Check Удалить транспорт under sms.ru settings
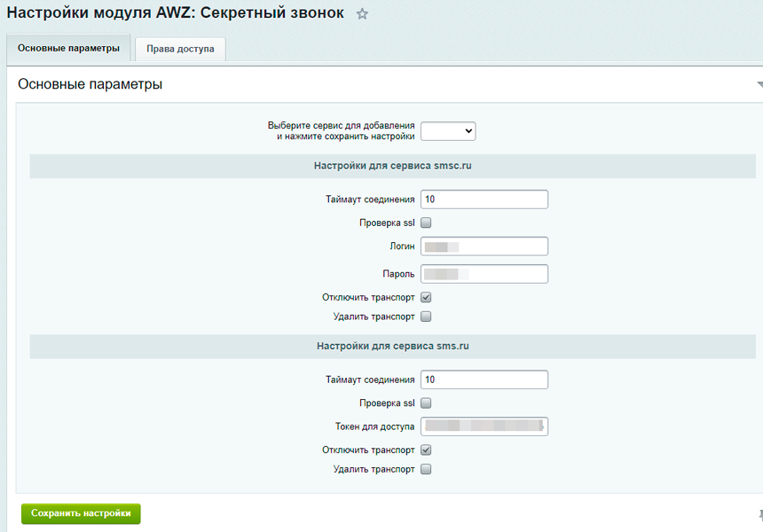The height and width of the screenshot is (532, 763). (426, 469)
